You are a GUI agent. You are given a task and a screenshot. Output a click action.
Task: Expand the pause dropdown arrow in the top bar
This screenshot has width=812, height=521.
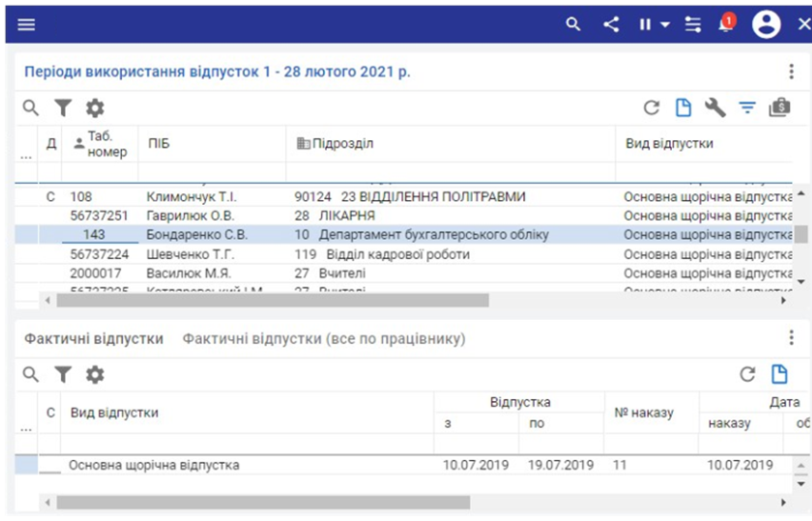click(665, 25)
